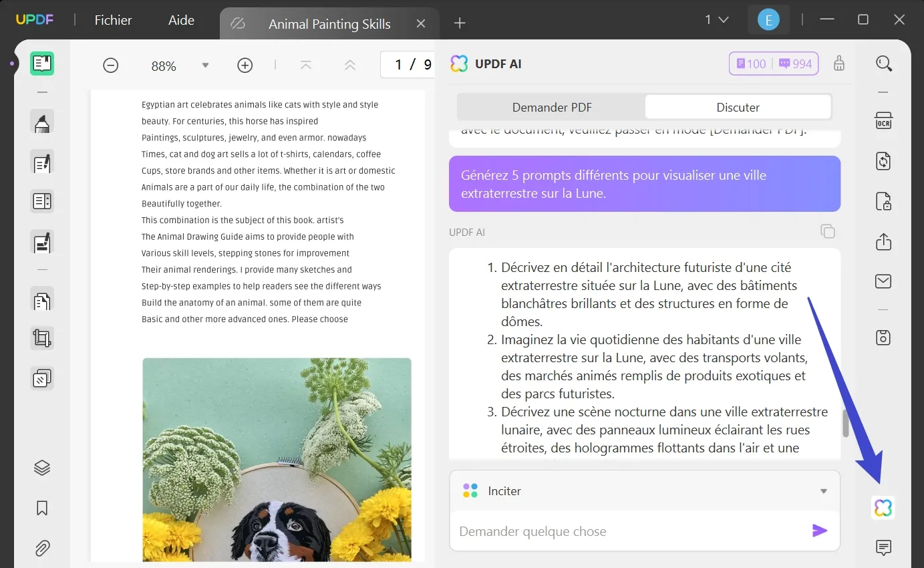Clear chat with the broom icon
Viewport: 924px width, 568px height.
point(839,63)
